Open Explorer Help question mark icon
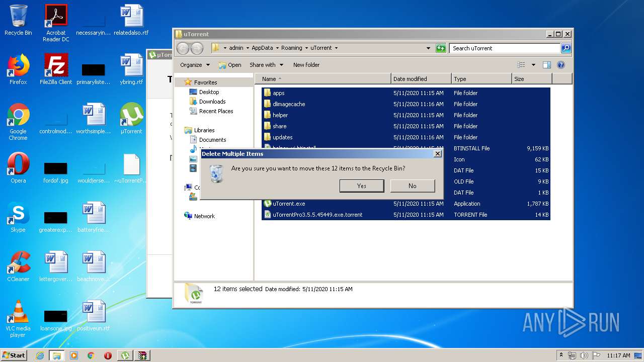The width and height of the screenshot is (644, 362). point(561,65)
